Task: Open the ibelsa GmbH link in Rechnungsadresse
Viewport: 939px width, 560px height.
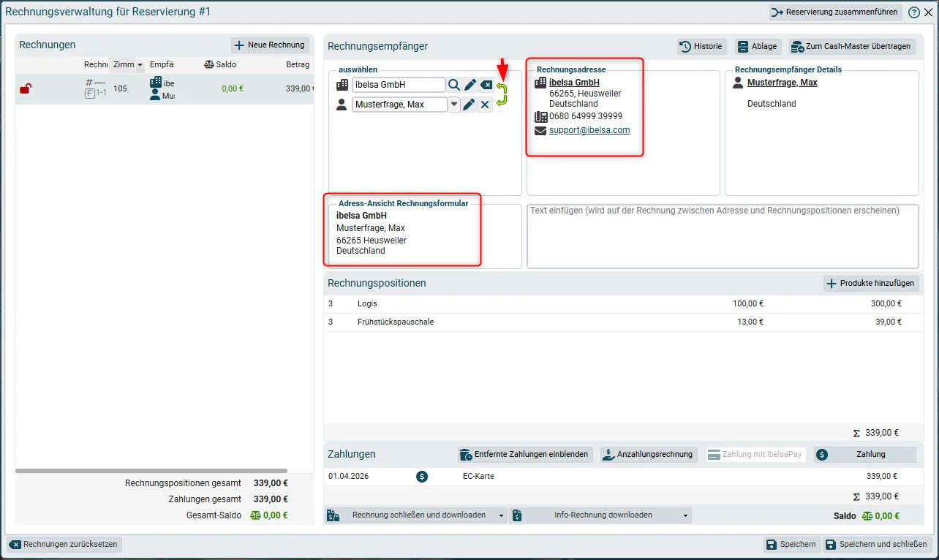Action: tap(574, 83)
